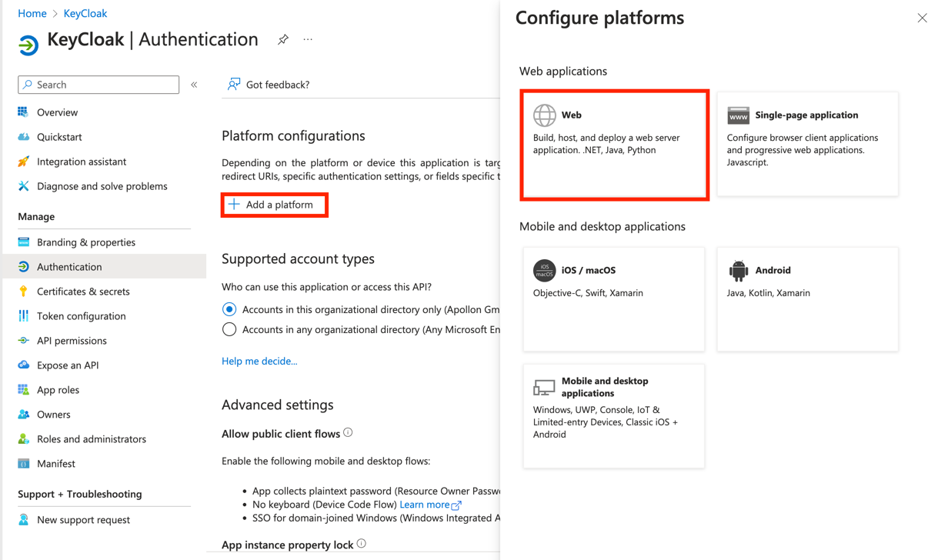Choose Mobile and desktop applications icon
Image resolution: width=948 pixels, height=560 pixels.
544,387
